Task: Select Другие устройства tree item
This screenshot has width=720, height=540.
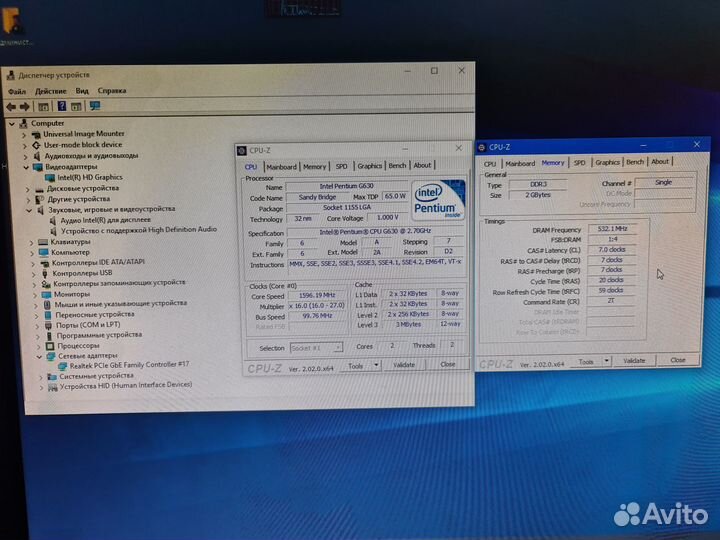Action: tap(79, 199)
